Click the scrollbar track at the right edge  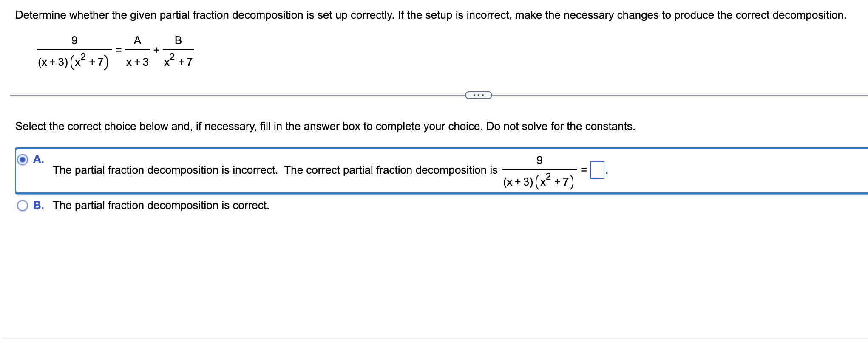(x=865, y=170)
